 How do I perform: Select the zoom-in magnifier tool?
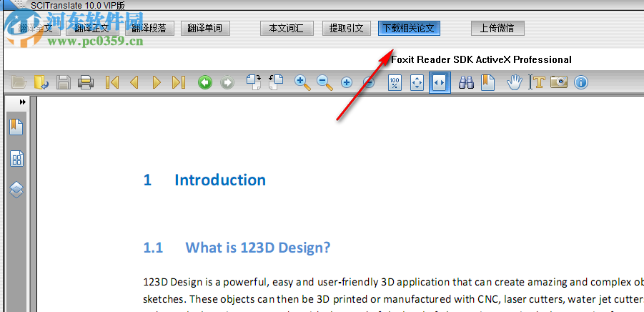(302, 82)
